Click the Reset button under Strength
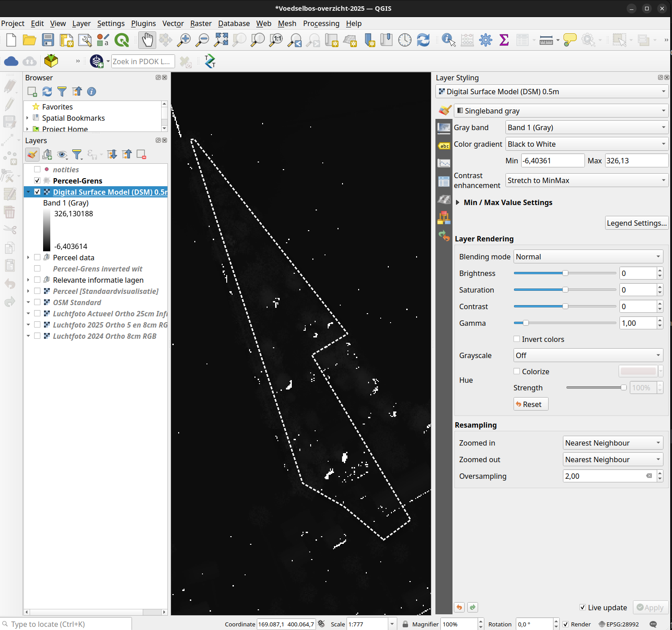This screenshot has height=630, width=672. (x=531, y=404)
